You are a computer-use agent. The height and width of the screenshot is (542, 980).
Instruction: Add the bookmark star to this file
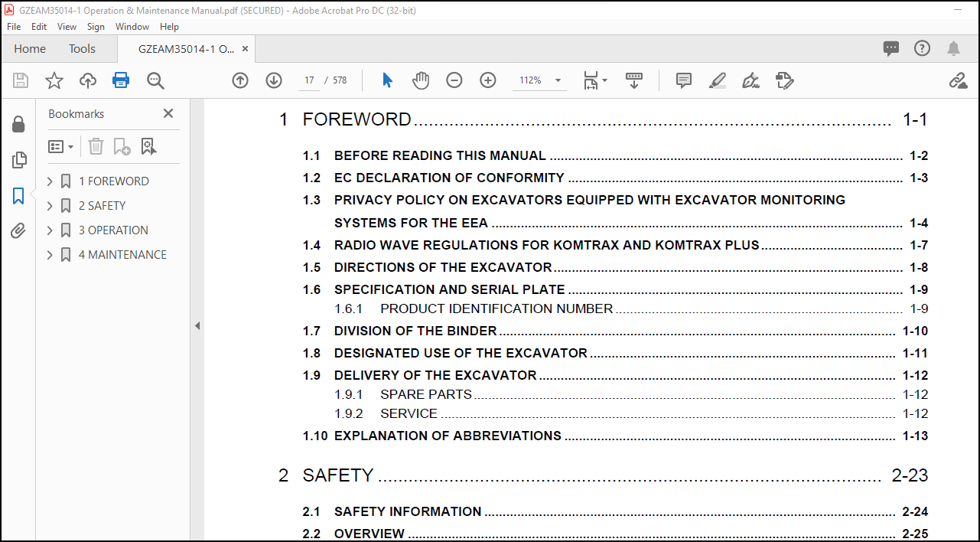coord(54,80)
